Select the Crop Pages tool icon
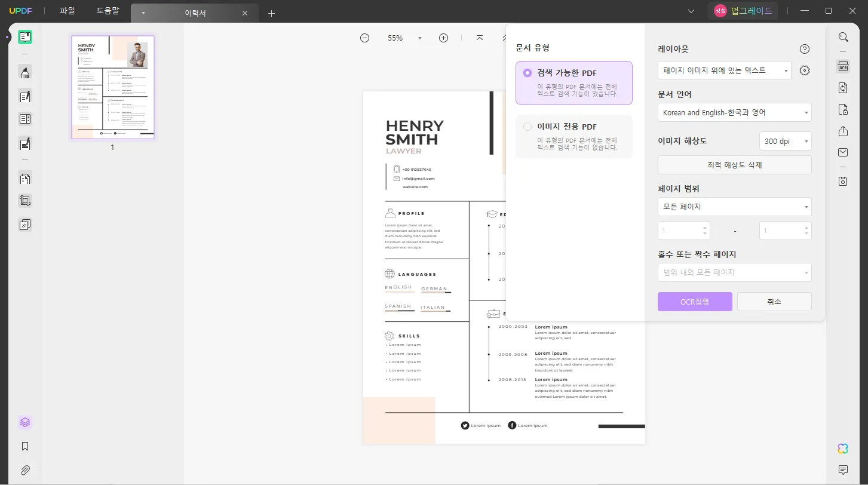 click(24, 201)
